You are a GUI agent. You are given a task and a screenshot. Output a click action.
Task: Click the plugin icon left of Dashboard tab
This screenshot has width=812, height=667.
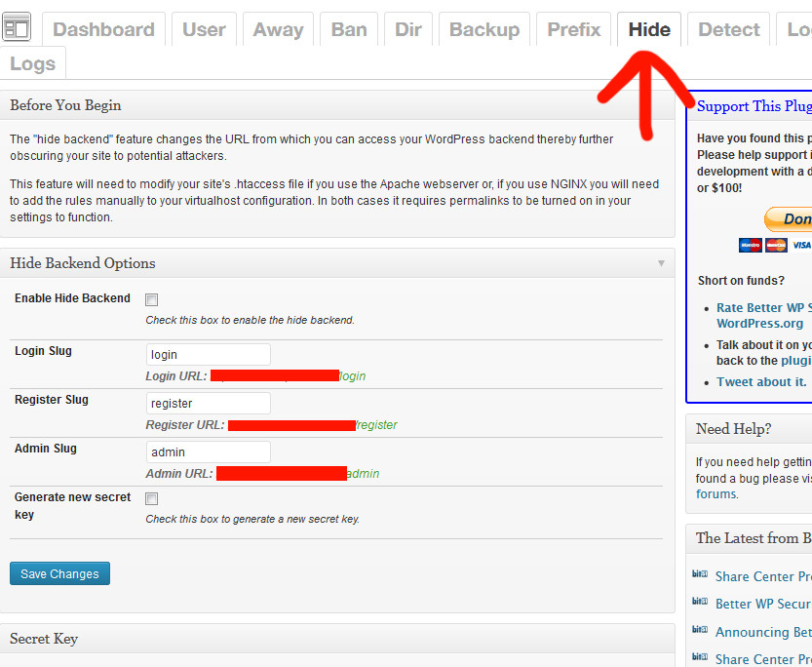coord(17,27)
